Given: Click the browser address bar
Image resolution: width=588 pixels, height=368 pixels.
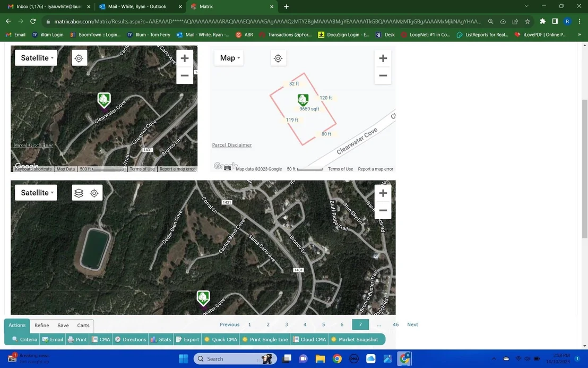Looking at the screenshot, I should click(267, 21).
